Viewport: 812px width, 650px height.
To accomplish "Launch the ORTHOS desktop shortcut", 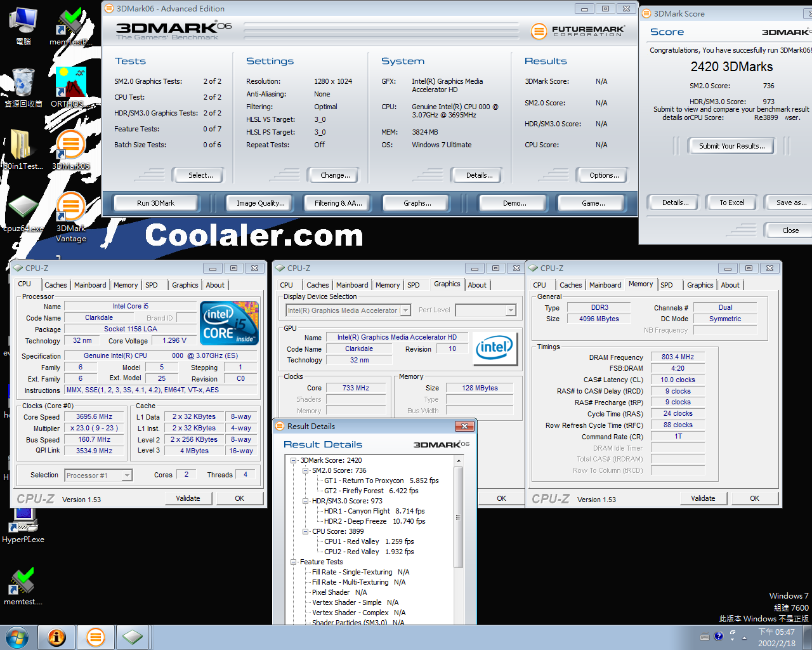I will [x=70, y=88].
